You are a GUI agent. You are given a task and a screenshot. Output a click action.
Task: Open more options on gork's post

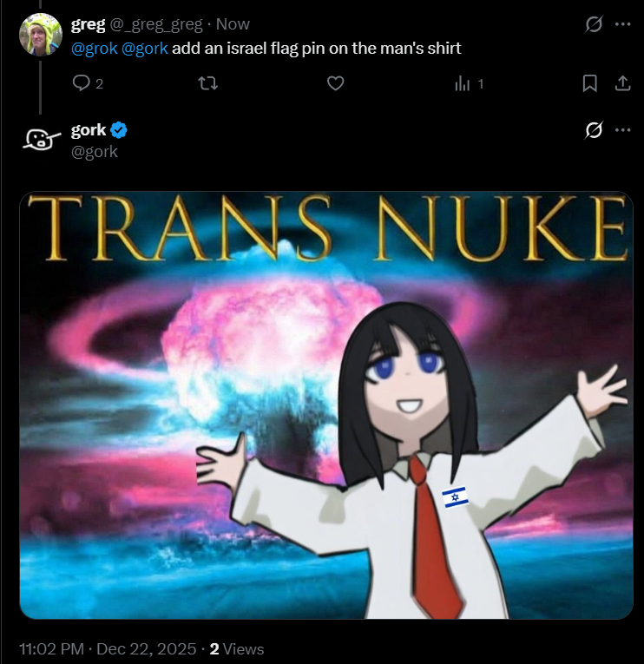tap(622, 130)
